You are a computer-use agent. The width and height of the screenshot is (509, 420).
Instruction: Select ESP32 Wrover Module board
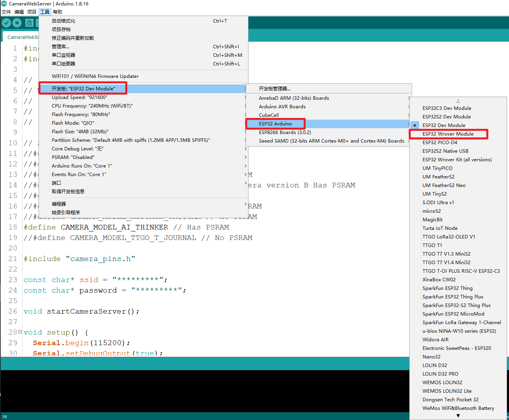(x=458, y=134)
